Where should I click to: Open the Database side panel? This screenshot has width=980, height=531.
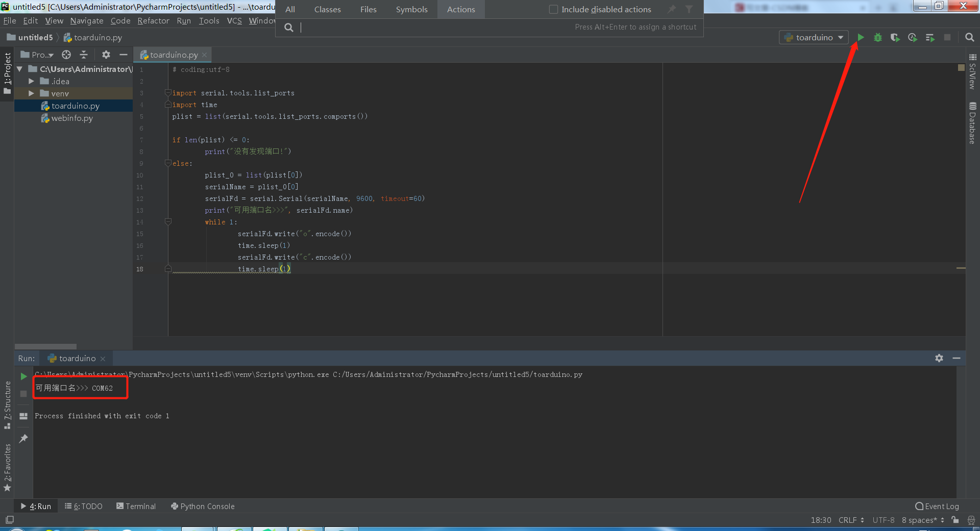coord(972,123)
